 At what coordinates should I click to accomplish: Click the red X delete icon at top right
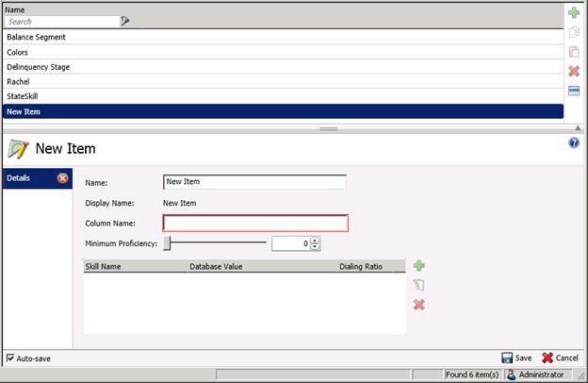(x=573, y=72)
